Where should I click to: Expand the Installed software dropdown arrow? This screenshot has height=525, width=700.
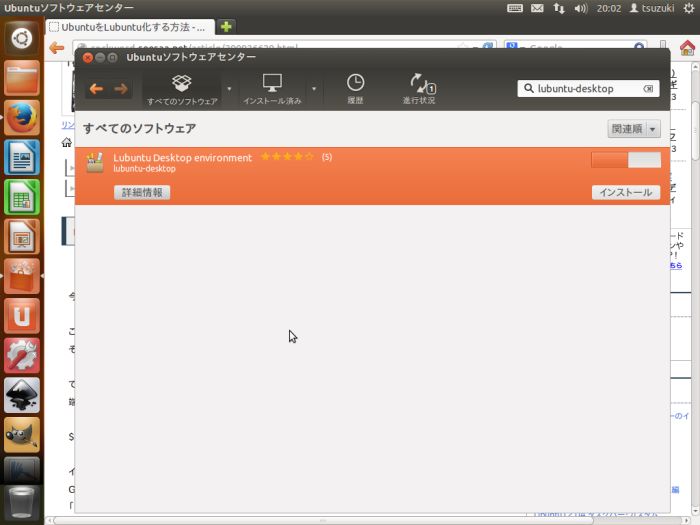[314, 89]
